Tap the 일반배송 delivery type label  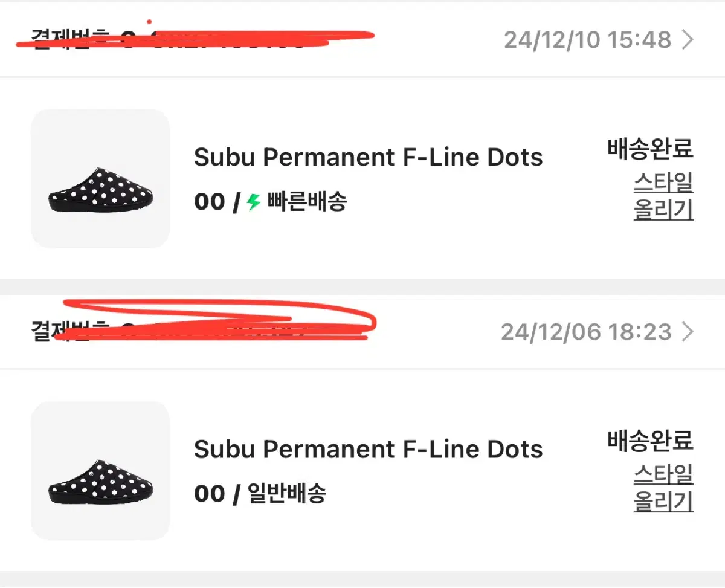[x=287, y=494]
